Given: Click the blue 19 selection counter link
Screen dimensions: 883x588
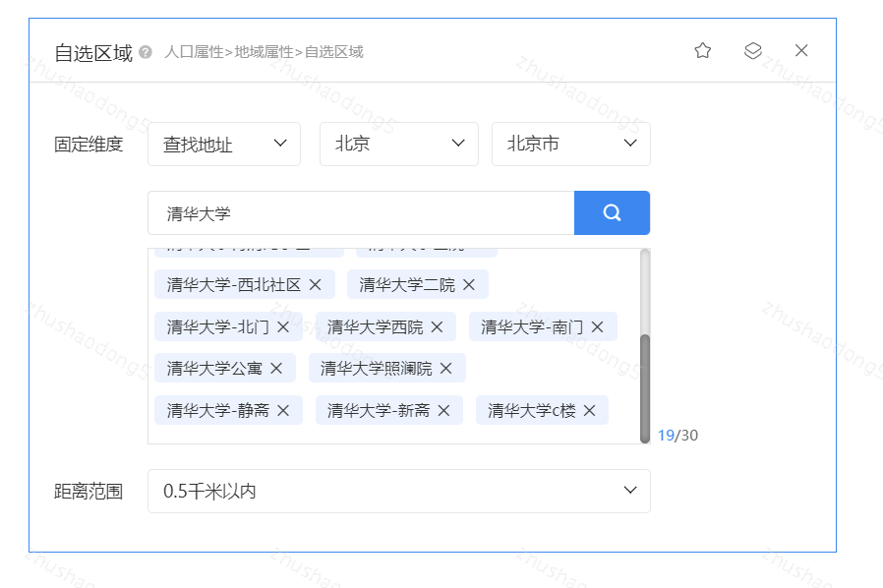Looking at the screenshot, I should [x=666, y=435].
